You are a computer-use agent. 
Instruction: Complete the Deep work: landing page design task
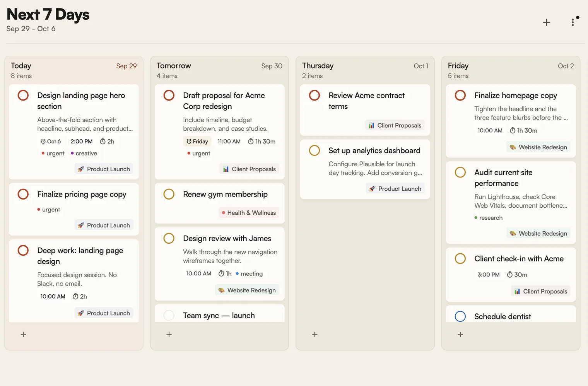(x=23, y=250)
